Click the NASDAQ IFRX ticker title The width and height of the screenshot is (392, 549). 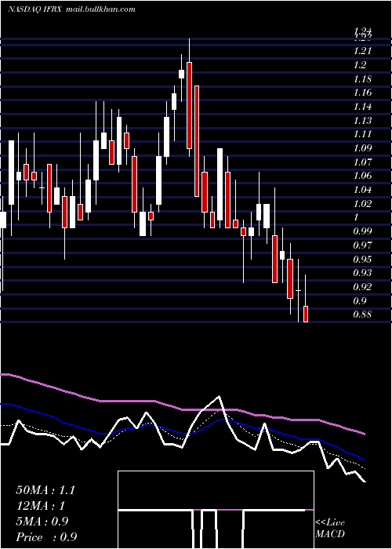click(x=34, y=9)
